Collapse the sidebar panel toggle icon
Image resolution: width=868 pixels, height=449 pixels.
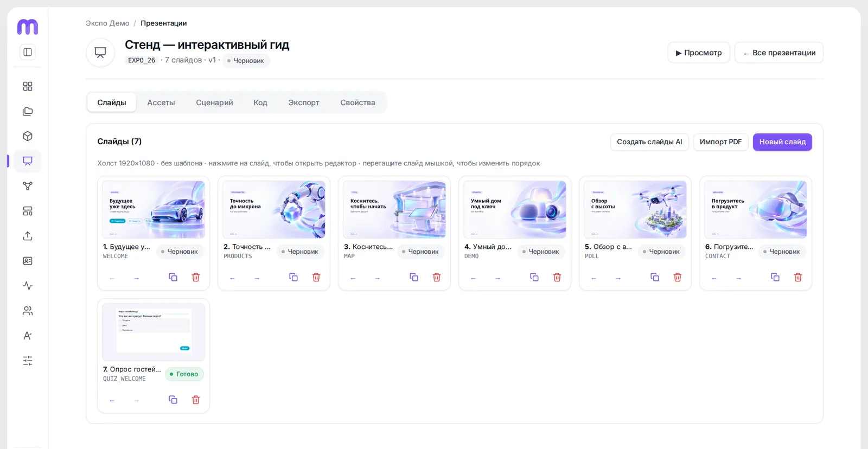click(x=28, y=52)
